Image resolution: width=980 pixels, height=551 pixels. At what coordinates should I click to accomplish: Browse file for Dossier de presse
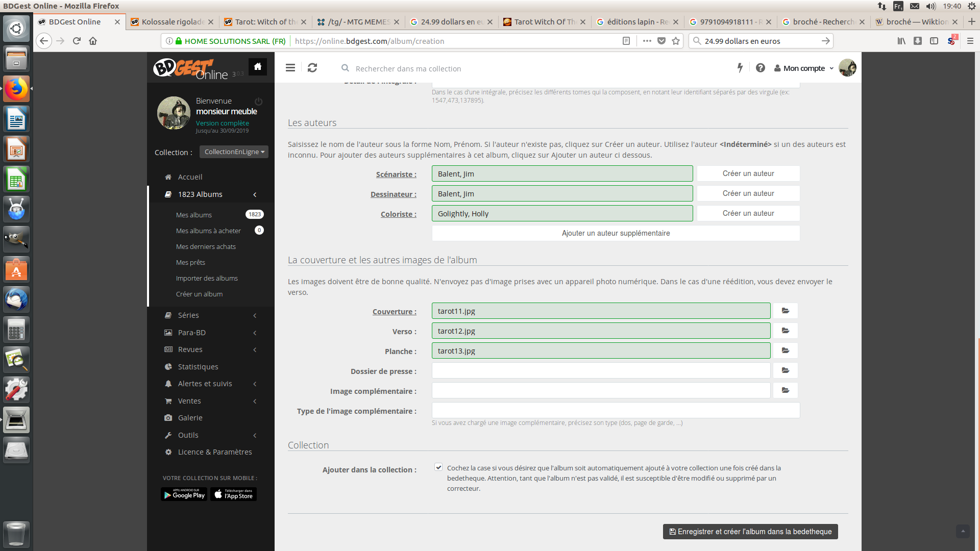tap(785, 370)
